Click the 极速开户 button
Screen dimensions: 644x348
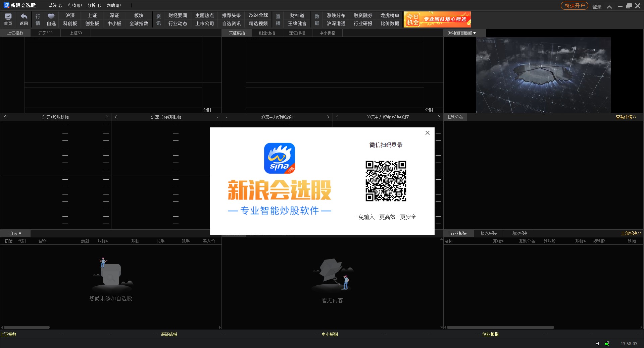tap(574, 6)
